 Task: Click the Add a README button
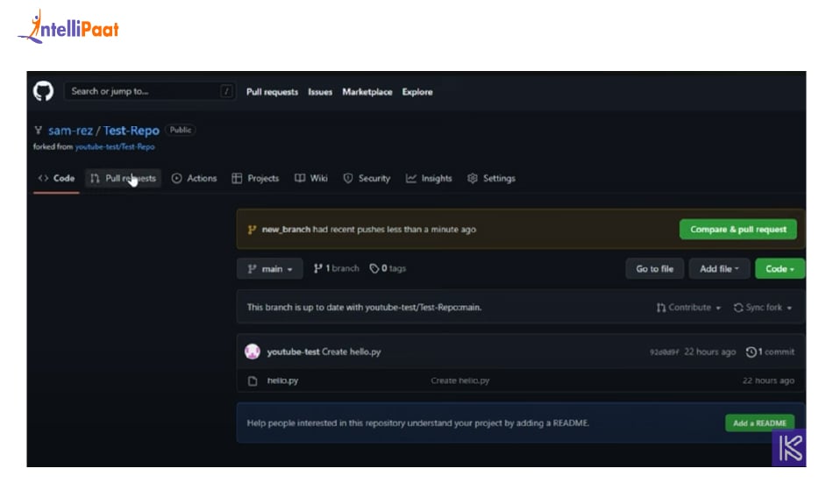point(759,423)
